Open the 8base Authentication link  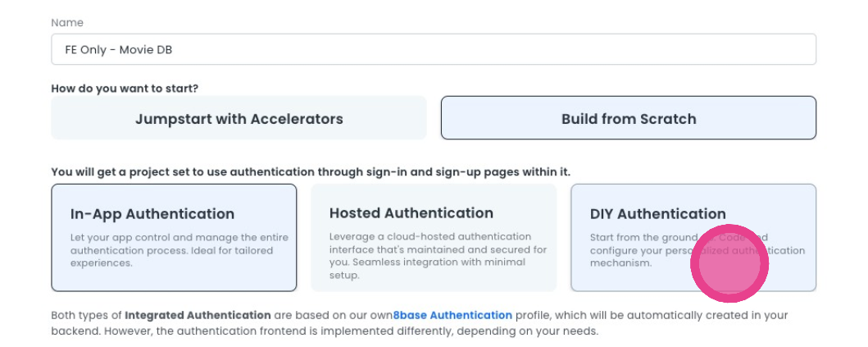pyautogui.click(x=452, y=315)
